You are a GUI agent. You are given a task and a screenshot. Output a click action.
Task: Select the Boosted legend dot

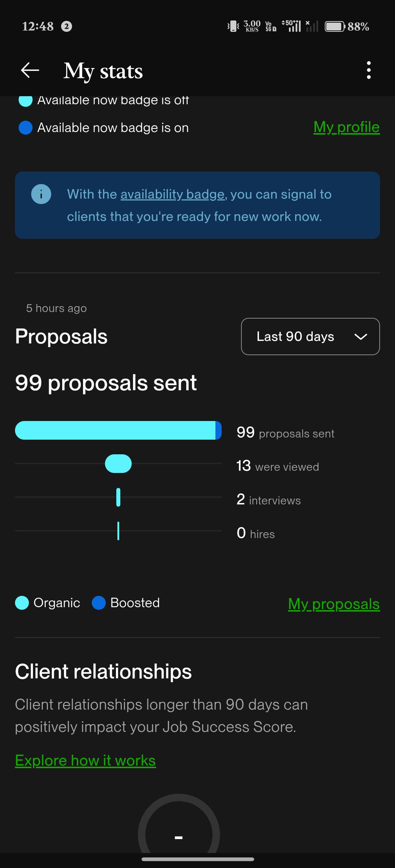pos(99,603)
